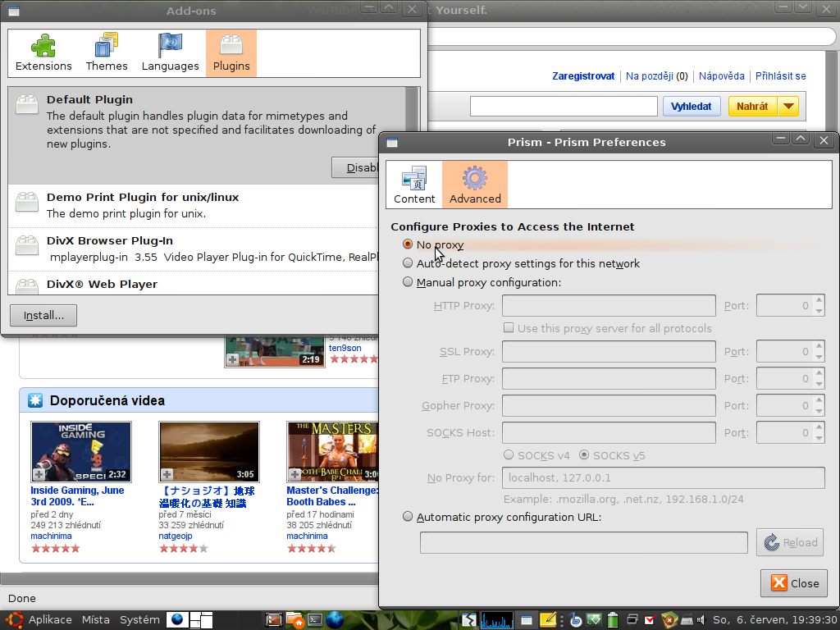This screenshot has height=630, width=840.
Task: Click the Reload button for proxy URL
Action: pyautogui.click(x=790, y=542)
